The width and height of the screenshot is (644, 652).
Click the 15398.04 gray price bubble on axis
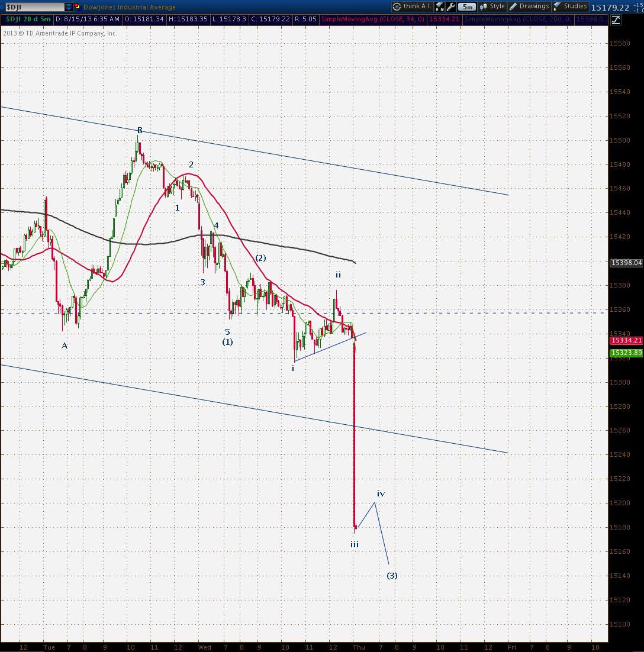pyautogui.click(x=626, y=263)
